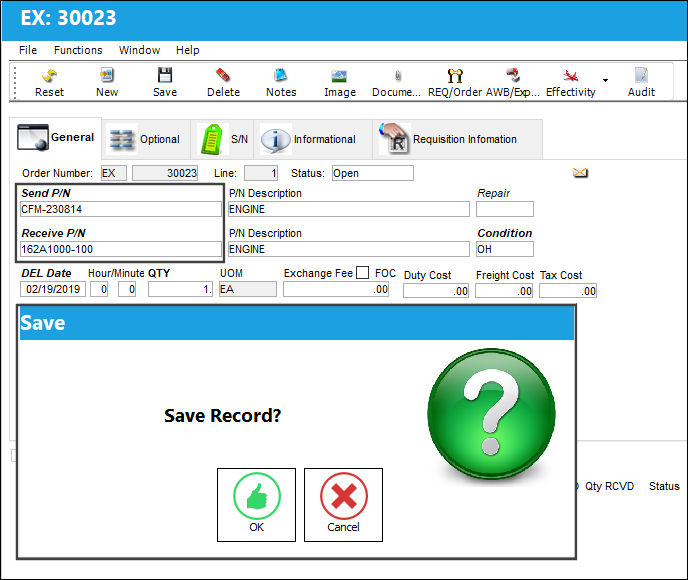
Task: Click the envelope mail icon
Action: (580, 173)
